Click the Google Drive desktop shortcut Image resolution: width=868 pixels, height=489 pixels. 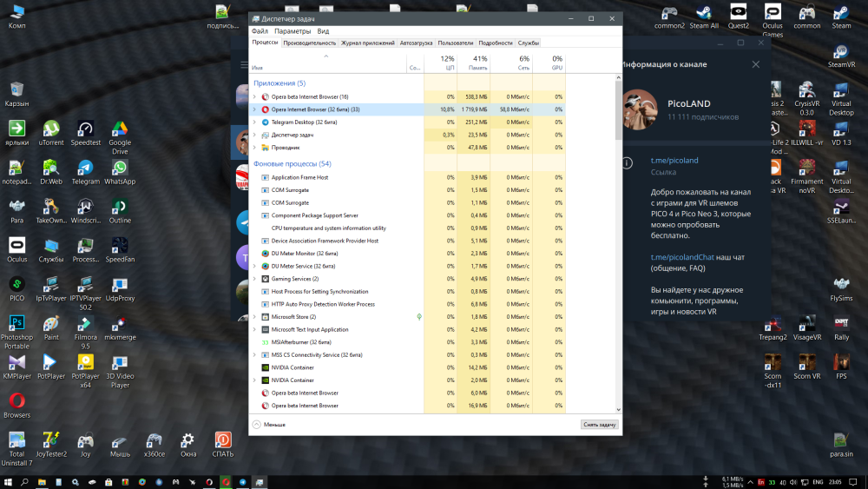(x=120, y=129)
